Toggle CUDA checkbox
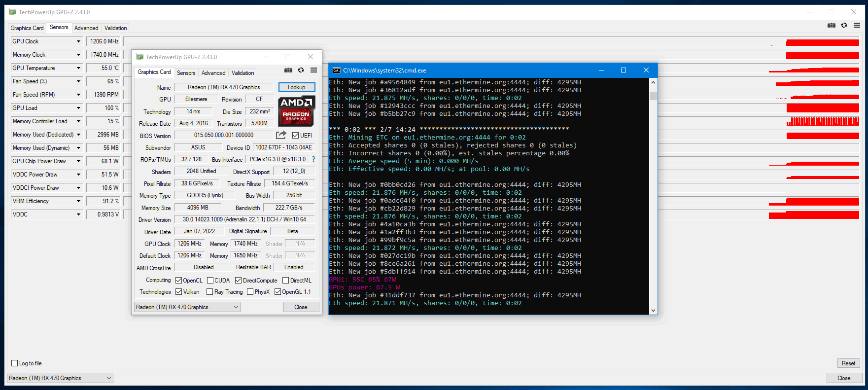 [210, 281]
